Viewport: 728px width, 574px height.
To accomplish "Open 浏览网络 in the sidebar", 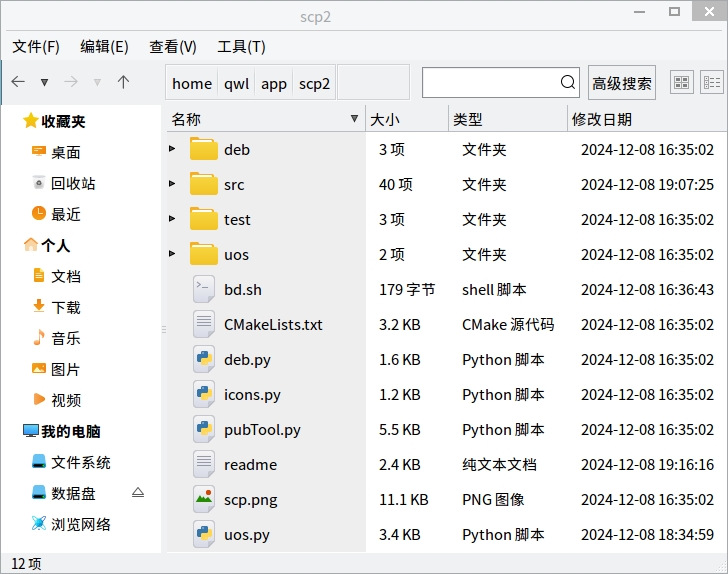I will coord(80,524).
